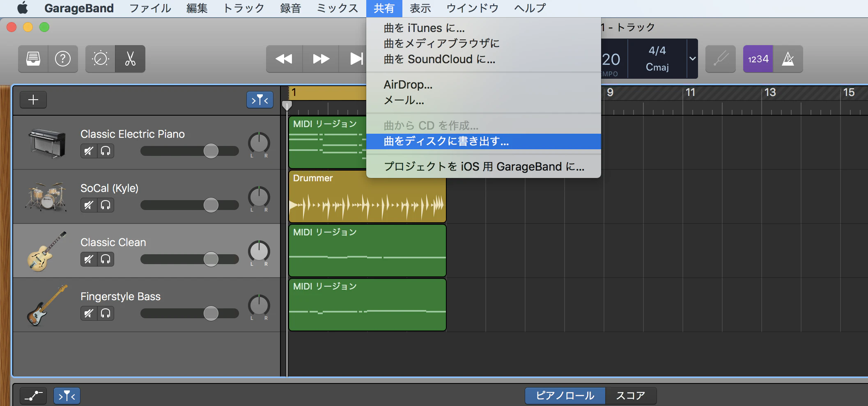Expand the LCD display mode dropdown arrow
This screenshot has width=868, height=406.
tap(692, 59)
